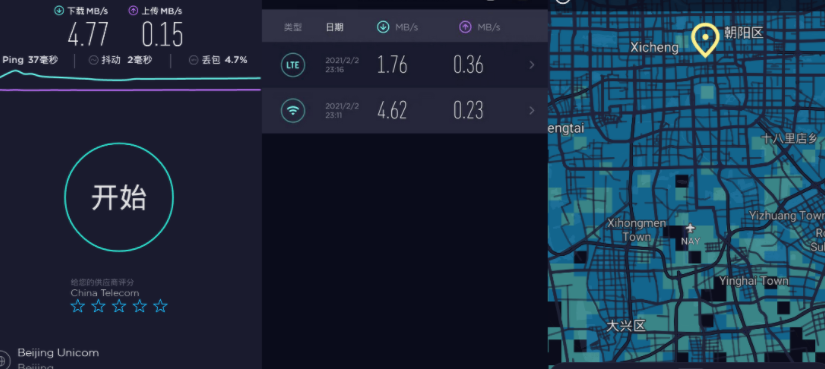825x369 pixels.
Task: Click the NAY airport icon on the map
Action: pyautogui.click(x=690, y=228)
